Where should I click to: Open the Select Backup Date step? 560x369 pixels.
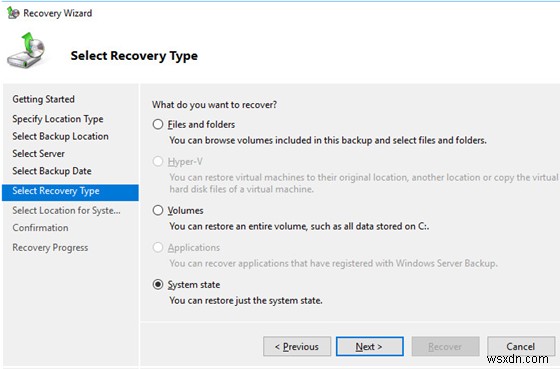(x=52, y=171)
